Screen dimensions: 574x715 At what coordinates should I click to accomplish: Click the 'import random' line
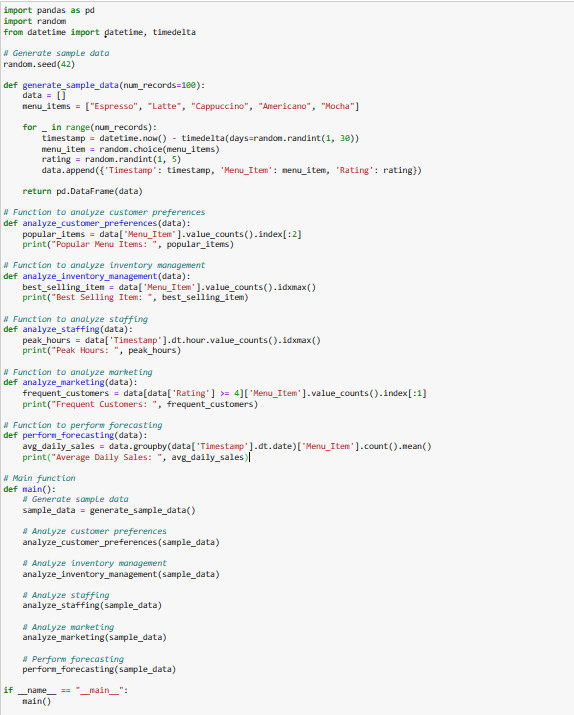coord(35,21)
